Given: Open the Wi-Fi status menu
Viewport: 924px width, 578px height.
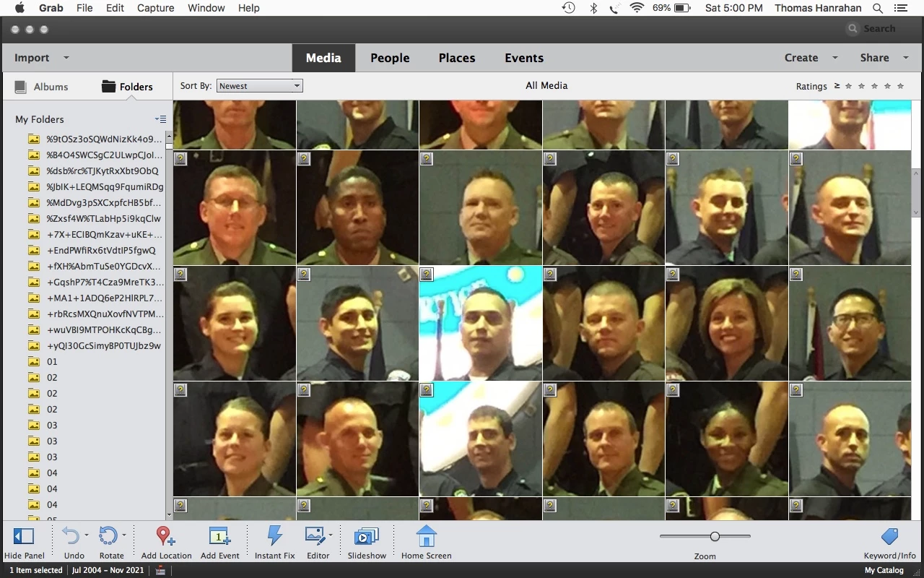Looking at the screenshot, I should pos(637,8).
